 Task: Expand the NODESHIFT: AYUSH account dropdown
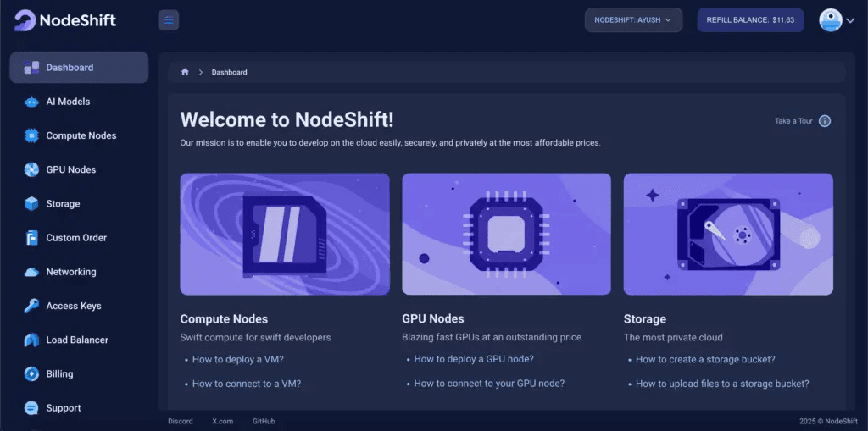[x=633, y=20]
